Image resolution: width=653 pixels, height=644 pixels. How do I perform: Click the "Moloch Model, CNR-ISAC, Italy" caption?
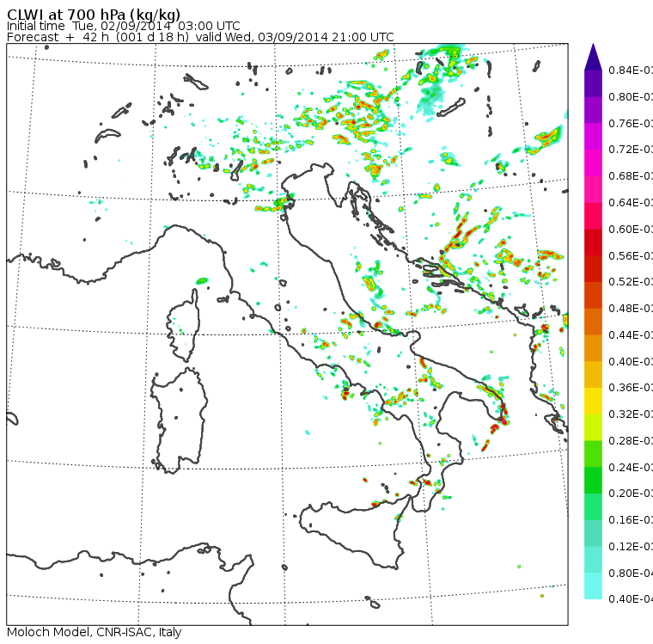pyautogui.click(x=95, y=632)
